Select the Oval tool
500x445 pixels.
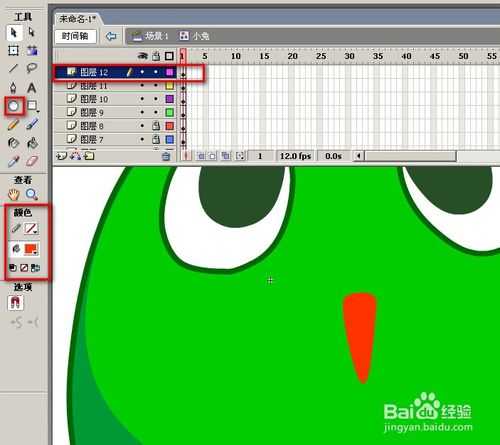pos(14,106)
